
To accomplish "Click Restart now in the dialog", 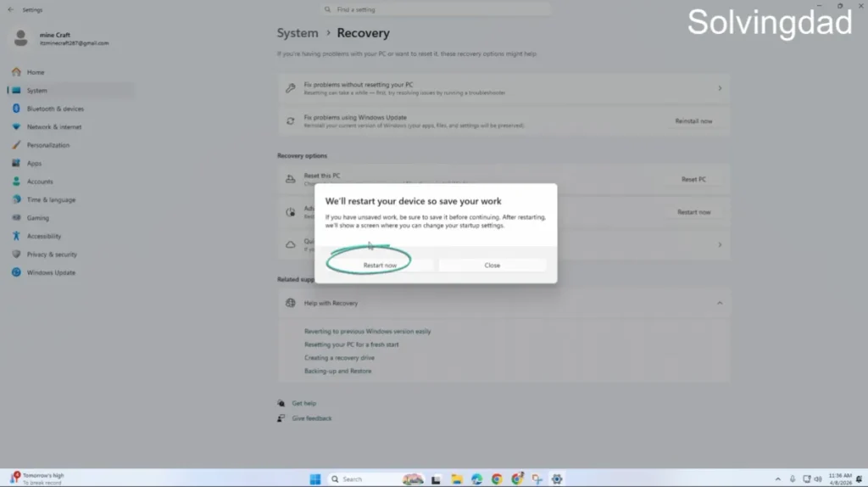I will coord(380,266).
